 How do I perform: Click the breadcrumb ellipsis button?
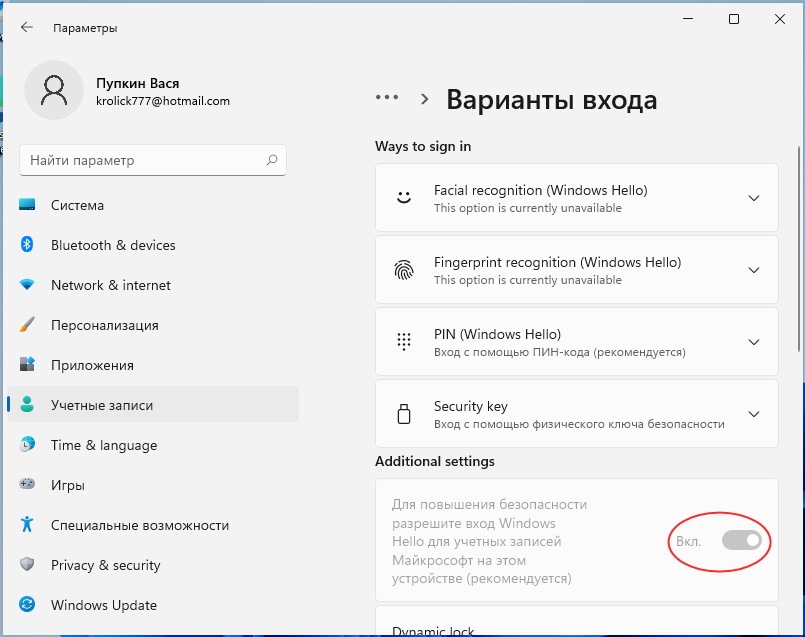pos(387,98)
